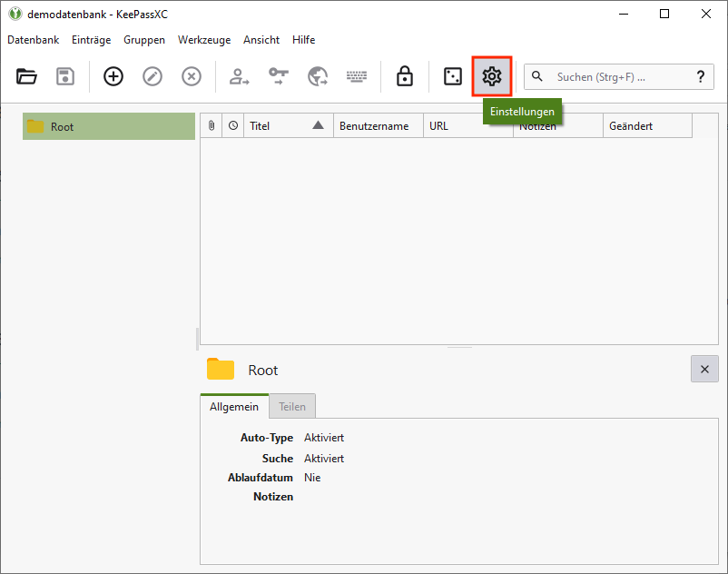
Task: Click the edit entry pencil icon
Action: click(x=152, y=77)
